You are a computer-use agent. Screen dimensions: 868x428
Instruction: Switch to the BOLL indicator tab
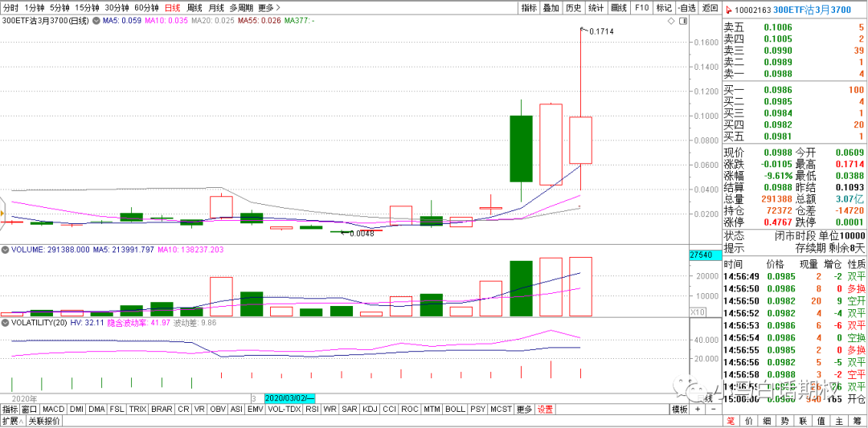click(455, 410)
